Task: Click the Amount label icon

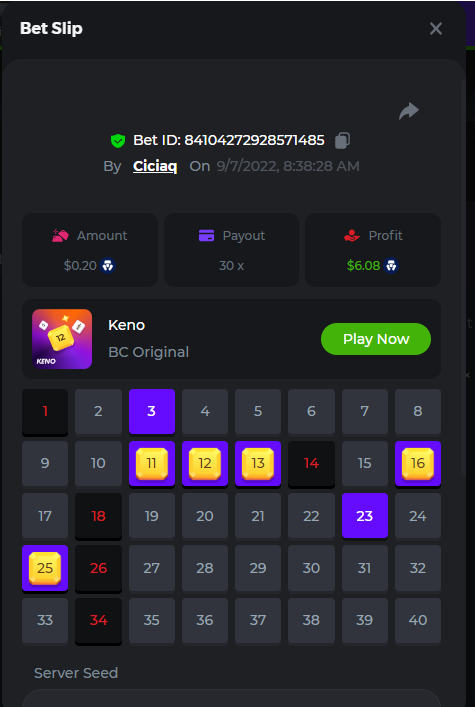Action: 60,235
